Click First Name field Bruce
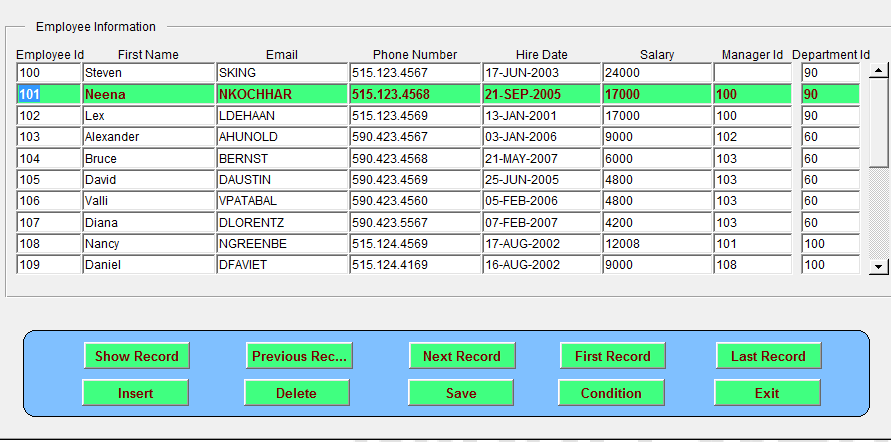 pos(149,159)
